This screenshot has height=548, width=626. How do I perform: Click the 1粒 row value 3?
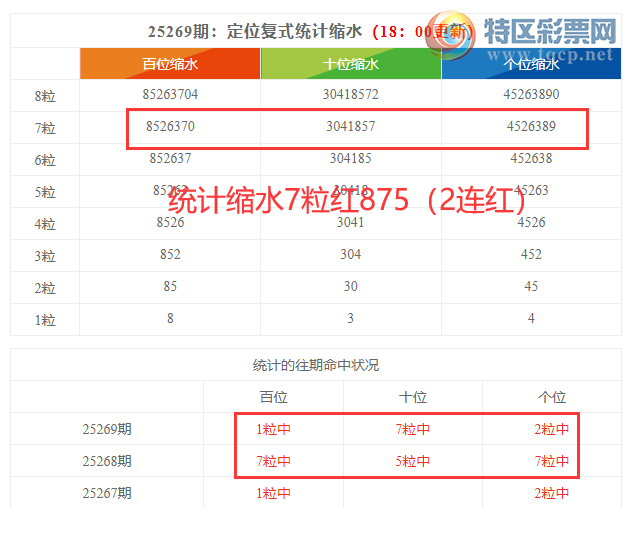[x=351, y=318]
